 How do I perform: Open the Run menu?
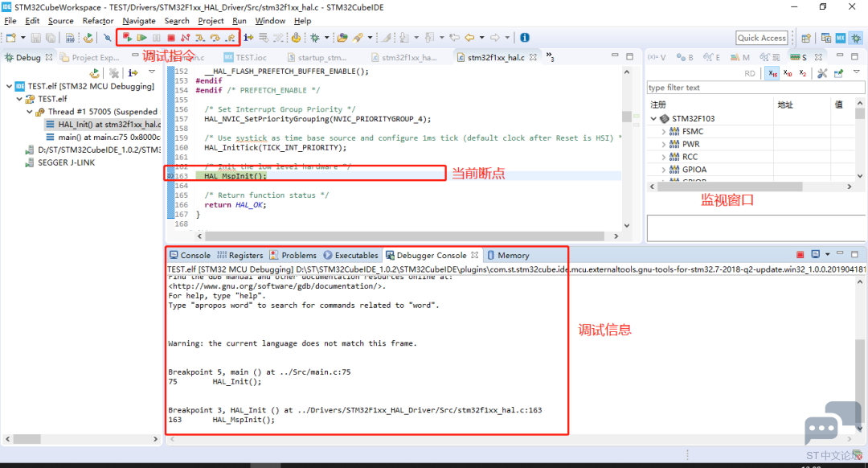tap(240, 21)
